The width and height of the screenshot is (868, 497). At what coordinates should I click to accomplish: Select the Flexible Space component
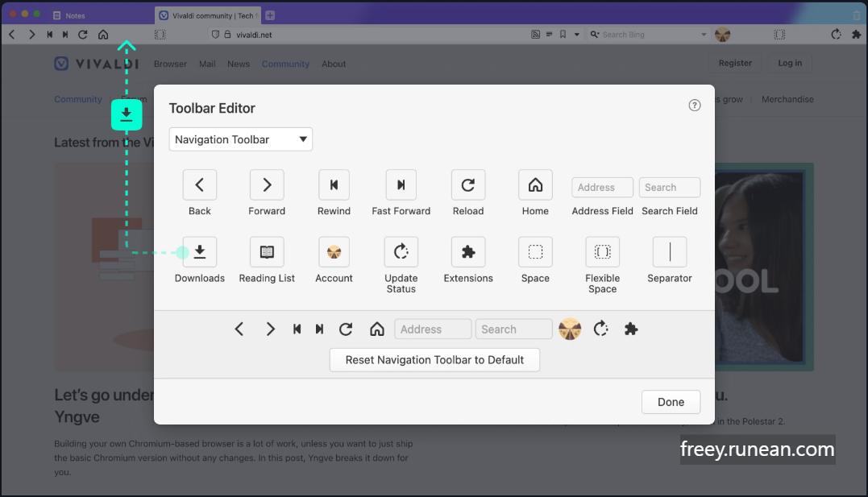coord(602,252)
